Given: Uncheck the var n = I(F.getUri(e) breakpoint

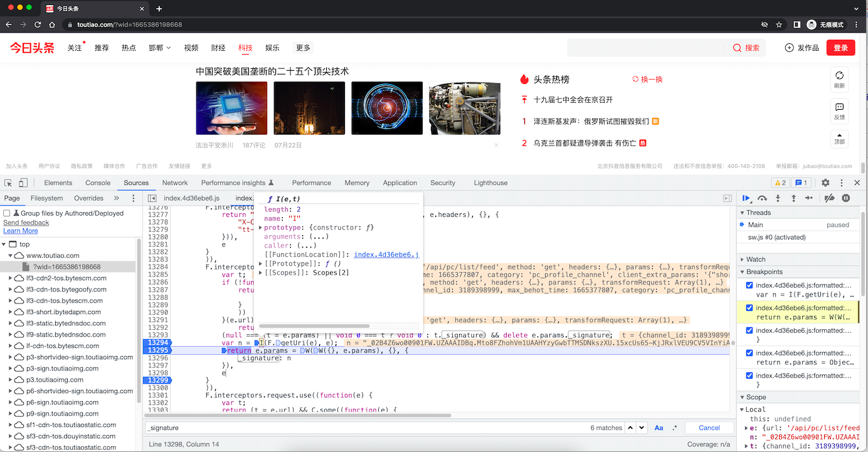Looking at the screenshot, I should [x=749, y=285].
